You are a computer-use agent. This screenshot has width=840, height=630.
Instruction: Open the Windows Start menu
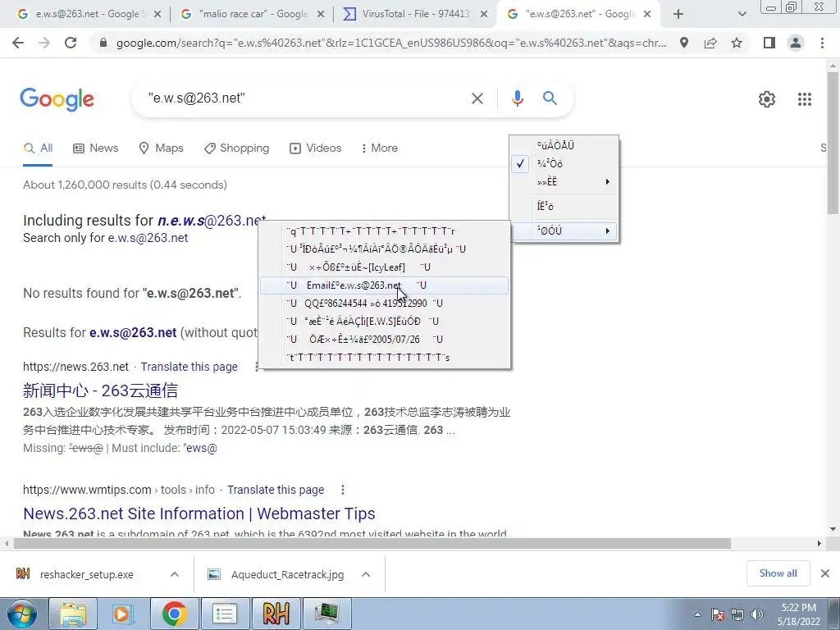pos(21,614)
